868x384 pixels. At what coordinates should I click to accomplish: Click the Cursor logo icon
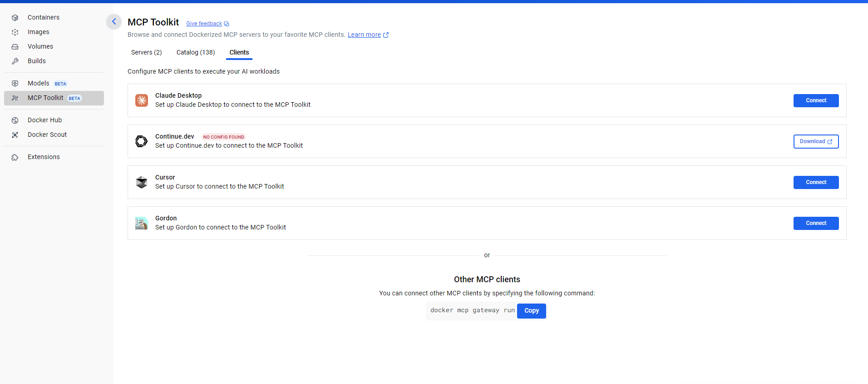pos(142,182)
